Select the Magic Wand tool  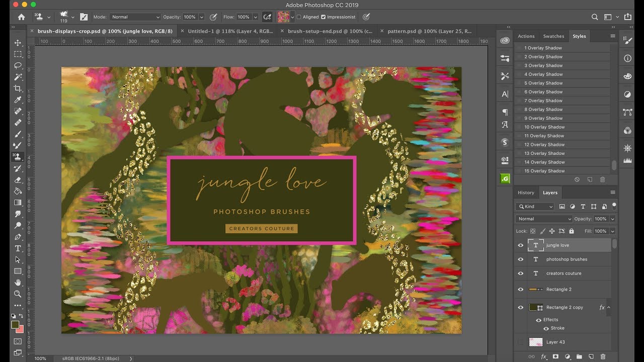pyautogui.click(x=18, y=77)
